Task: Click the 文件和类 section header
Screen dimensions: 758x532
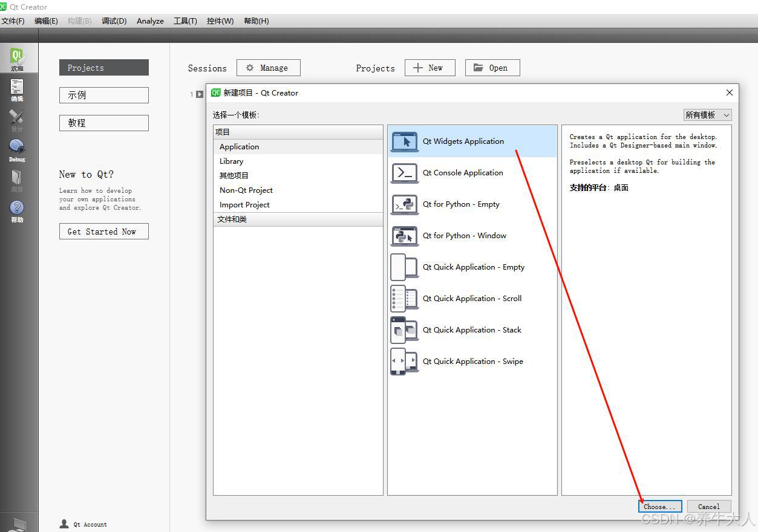Action: (298, 219)
